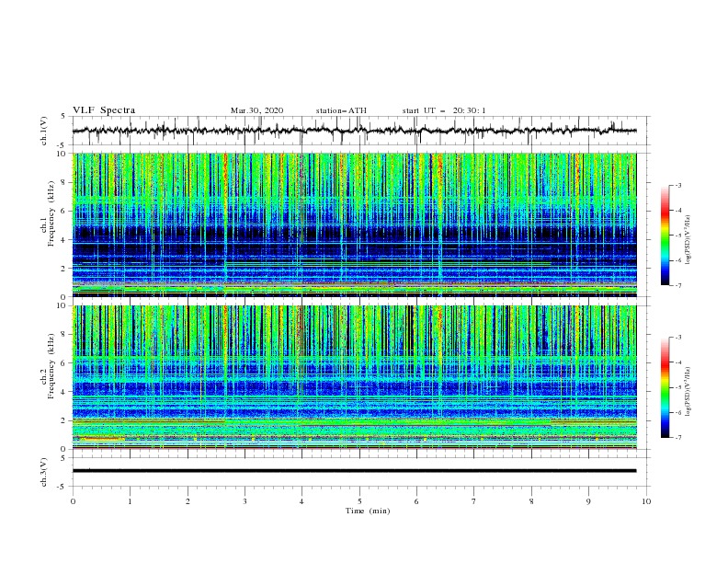
Task: Click inside the ch.1 spectrogram panel
Action: (x=354, y=224)
